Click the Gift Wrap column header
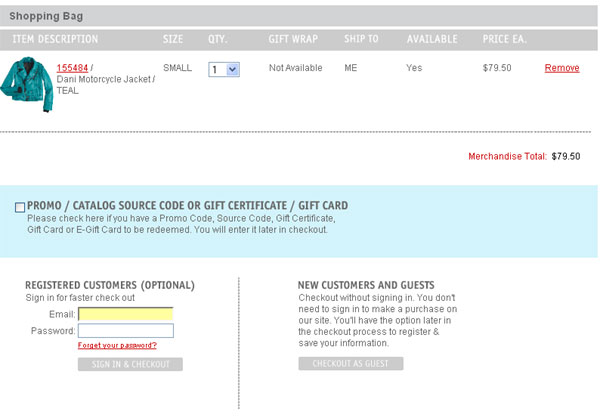The height and width of the screenshot is (420, 600). pyautogui.click(x=292, y=40)
